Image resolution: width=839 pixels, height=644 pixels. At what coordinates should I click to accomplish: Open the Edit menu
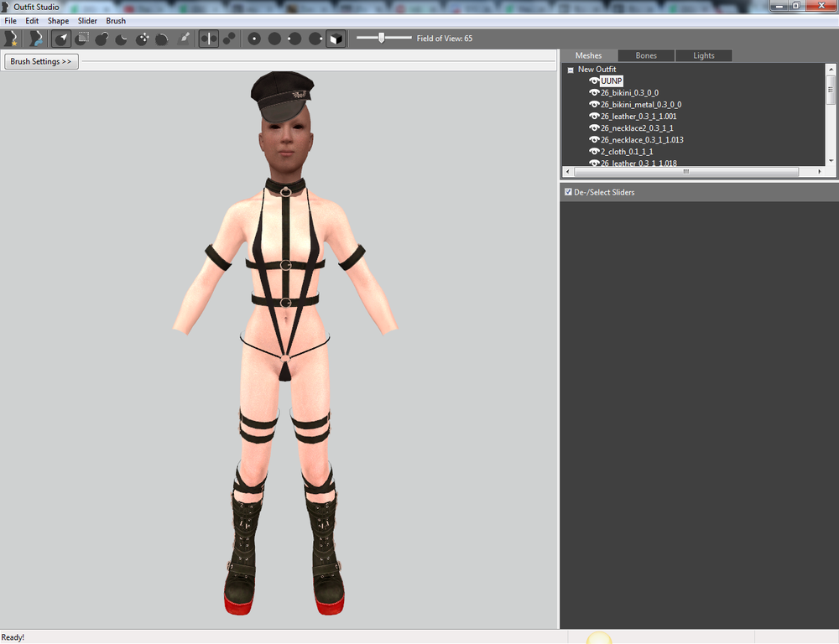coord(32,21)
